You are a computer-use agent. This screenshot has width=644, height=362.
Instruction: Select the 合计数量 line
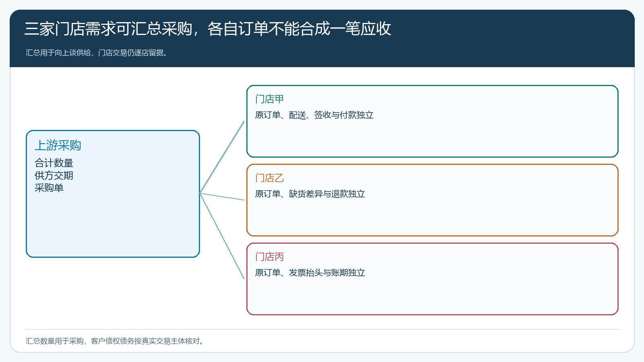[x=54, y=163]
